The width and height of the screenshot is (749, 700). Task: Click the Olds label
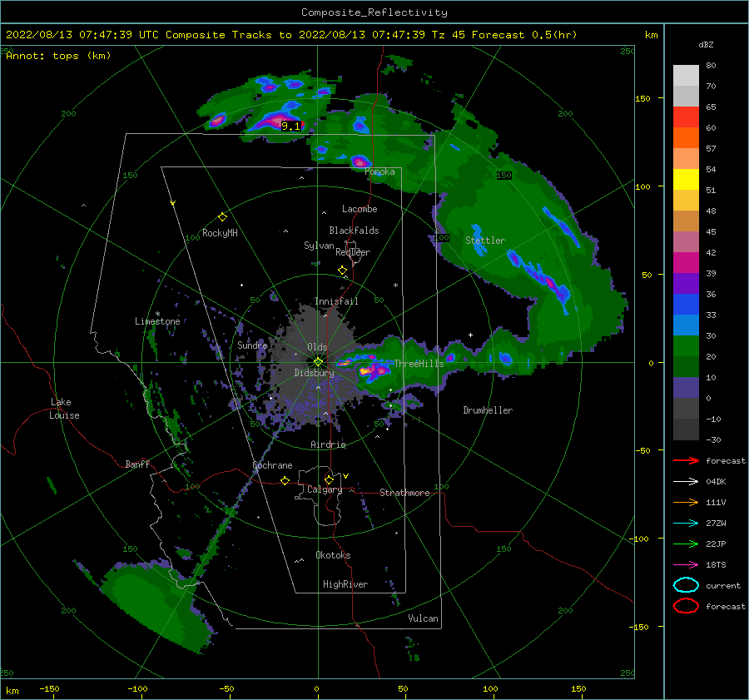317,347
